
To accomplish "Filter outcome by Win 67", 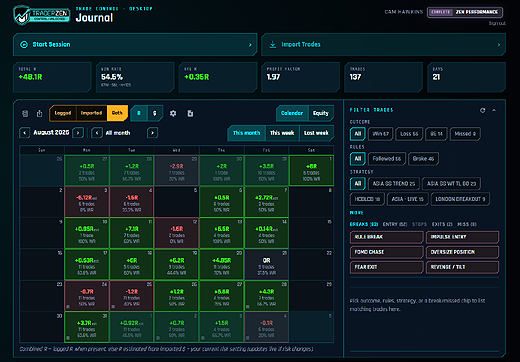I will [x=380, y=134].
